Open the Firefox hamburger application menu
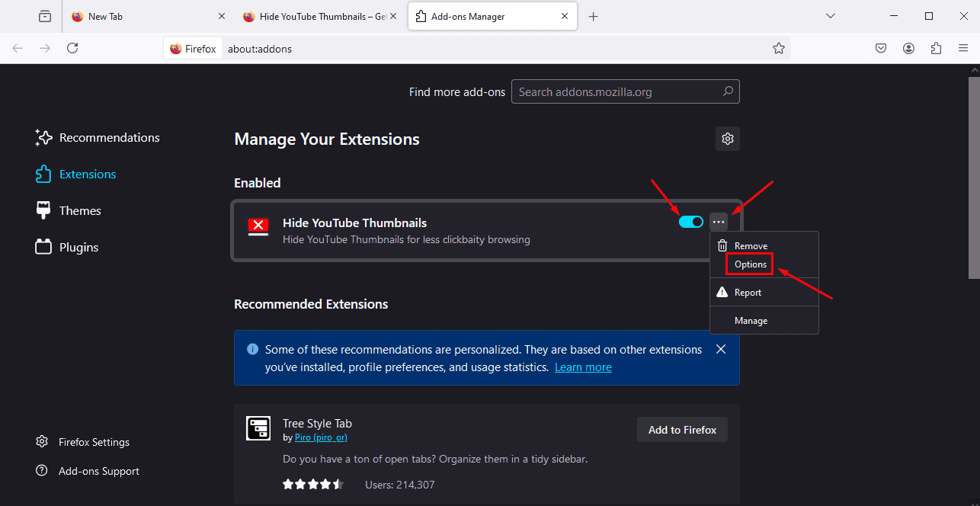Screen dimensions: 980x506 (x=963, y=48)
